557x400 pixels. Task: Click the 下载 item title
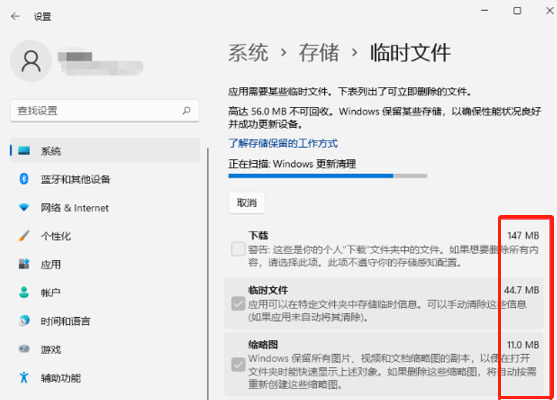[258, 236]
